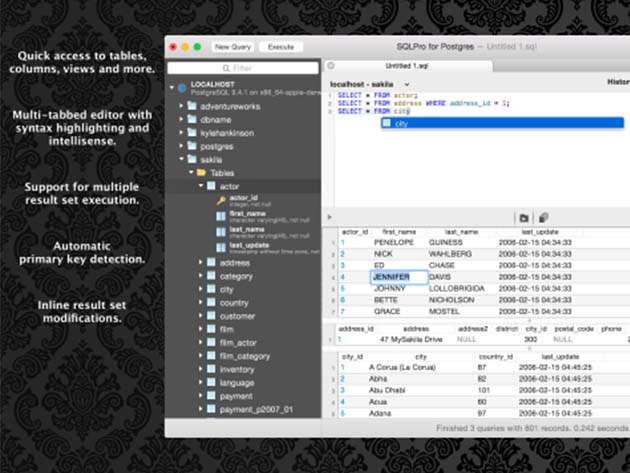Select the NICHOLSON last name cell

pos(452,300)
